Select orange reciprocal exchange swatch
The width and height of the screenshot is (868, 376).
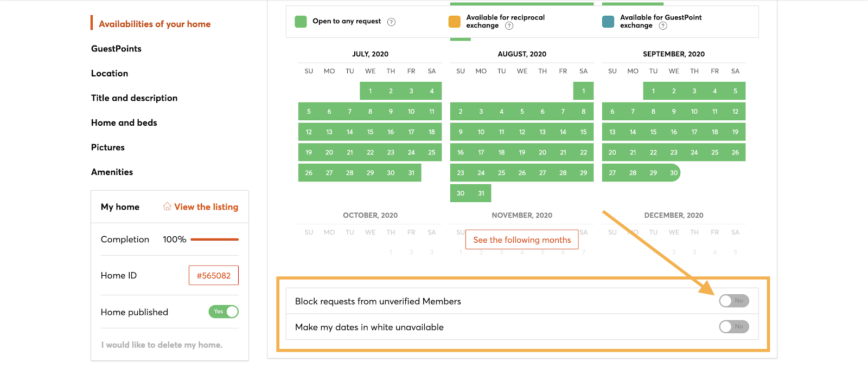pyautogui.click(x=455, y=22)
